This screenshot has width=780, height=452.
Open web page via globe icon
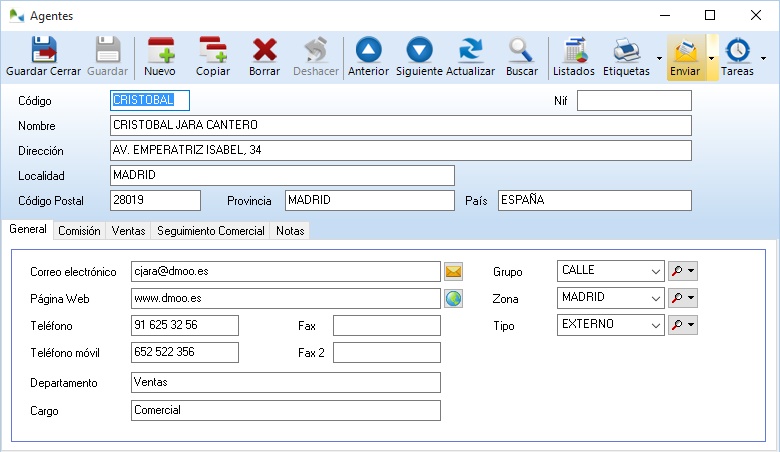pyautogui.click(x=454, y=298)
